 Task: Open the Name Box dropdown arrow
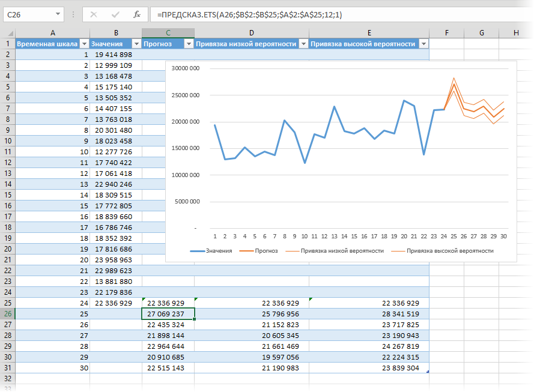(x=58, y=14)
